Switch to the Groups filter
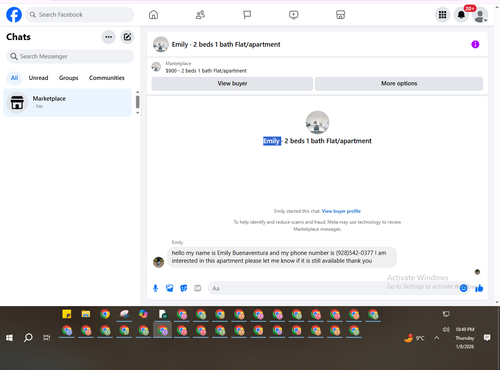The height and width of the screenshot is (370, 500). (69, 78)
